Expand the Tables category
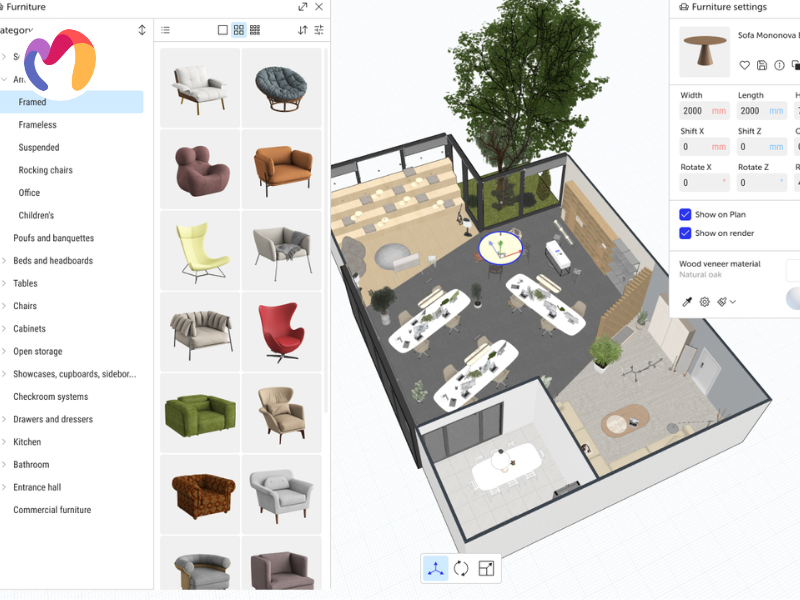 (x=25, y=283)
